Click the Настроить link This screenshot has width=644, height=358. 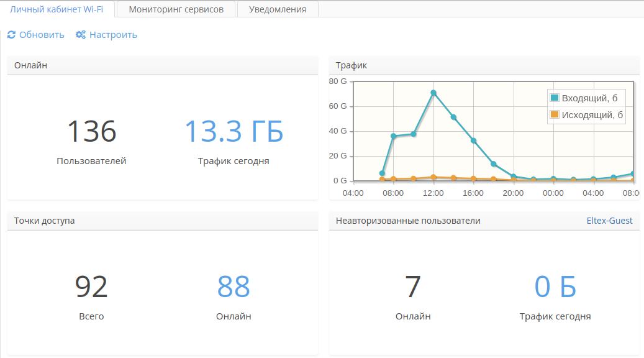click(113, 35)
